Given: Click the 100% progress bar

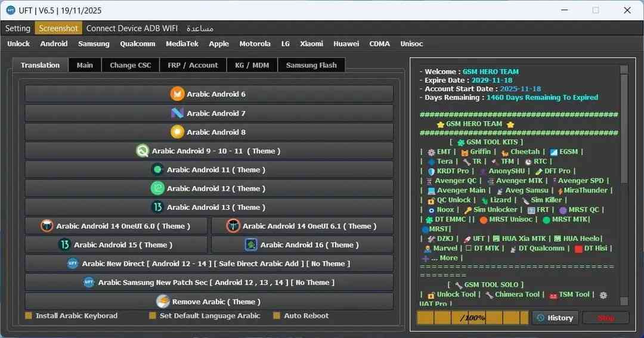Looking at the screenshot, I should click(x=473, y=318).
